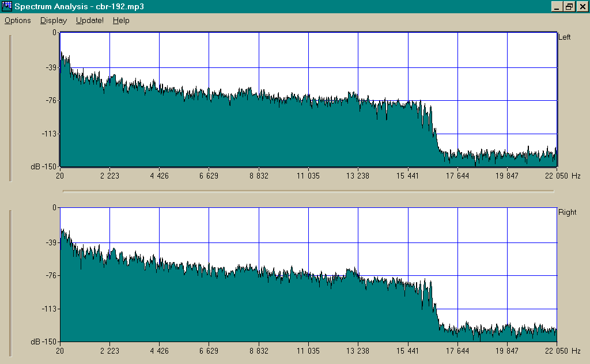The width and height of the screenshot is (590, 364).
Task: Click the '-39' dB label of the Left graph
Action: [51, 67]
